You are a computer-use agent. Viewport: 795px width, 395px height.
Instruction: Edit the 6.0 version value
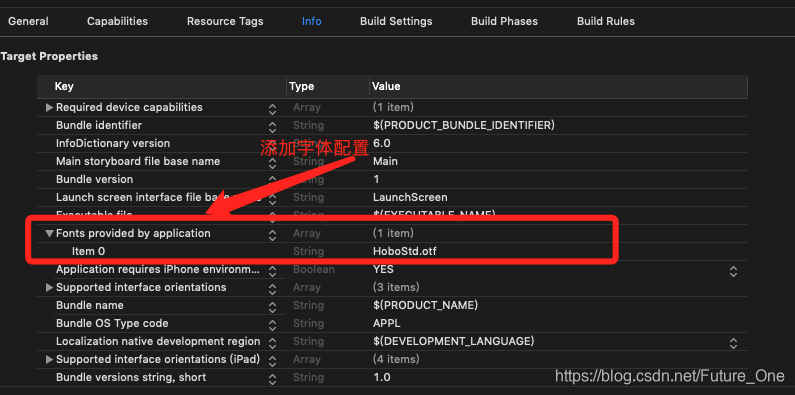tap(381, 143)
